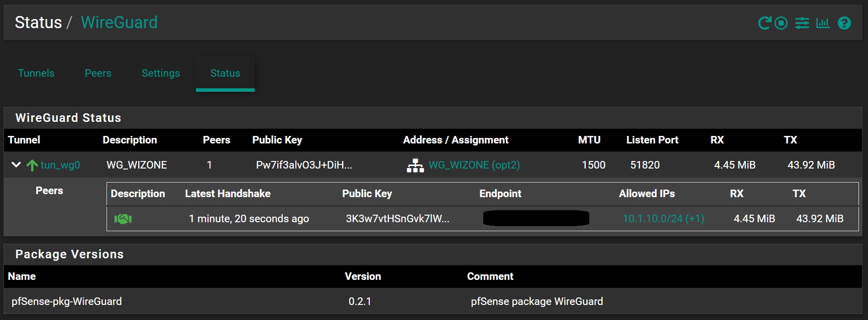Screen dimensions: 868x320
Task: Click the Address / Assignment column header
Action: (x=456, y=140)
